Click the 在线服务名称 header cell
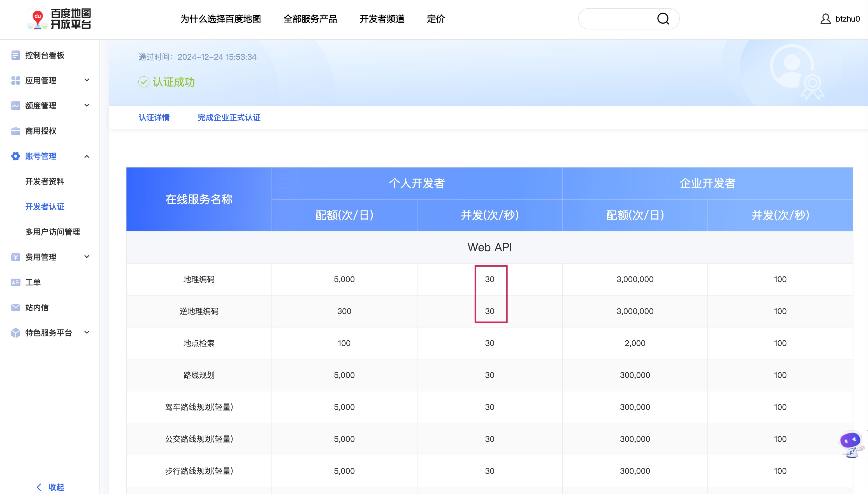The width and height of the screenshot is (868, 494). click(199, 199)
